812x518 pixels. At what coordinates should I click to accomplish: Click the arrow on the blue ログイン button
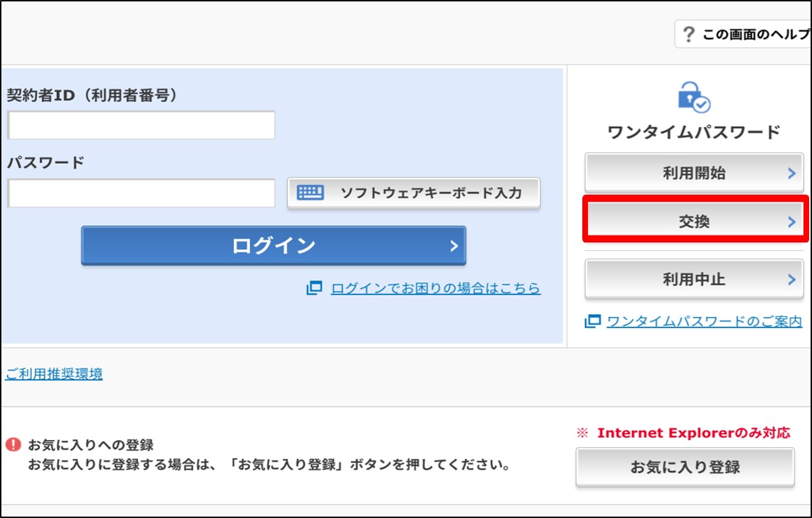click(x=454, y=245)
